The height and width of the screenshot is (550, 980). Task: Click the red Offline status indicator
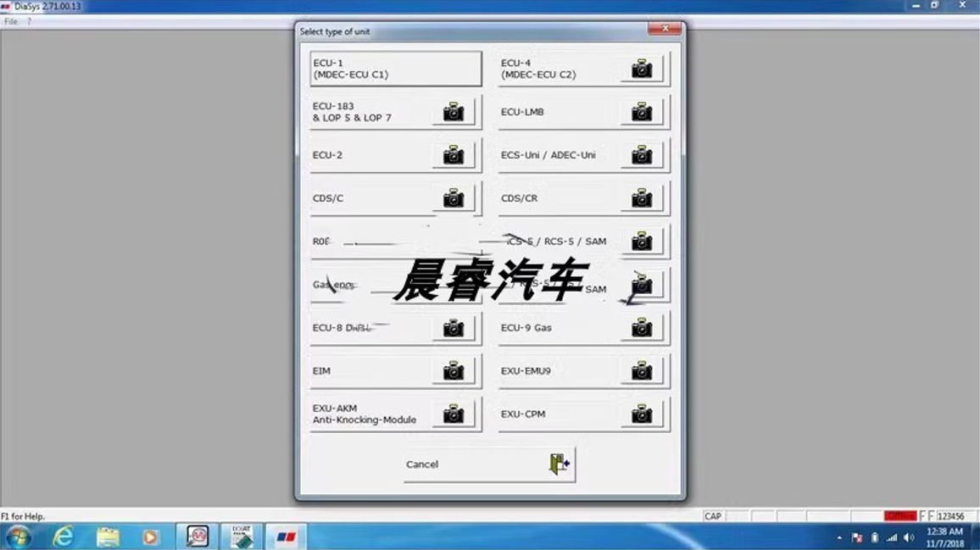click(900, 515)
